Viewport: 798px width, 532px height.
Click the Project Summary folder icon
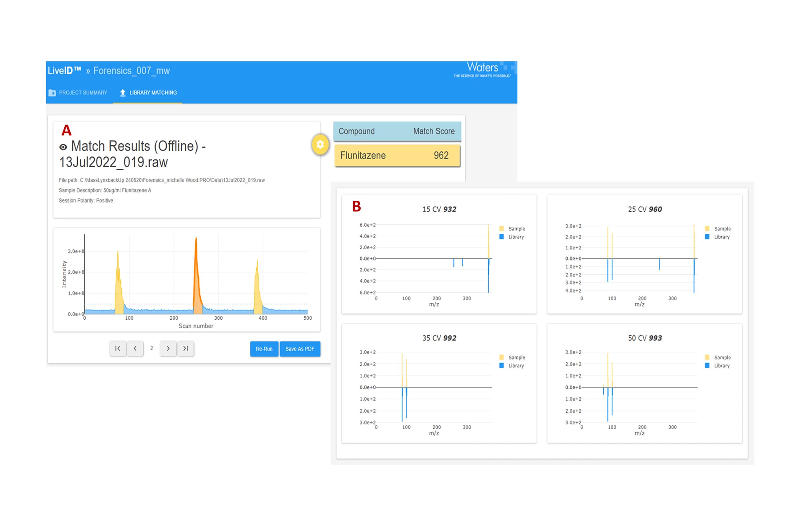[52, 93]
